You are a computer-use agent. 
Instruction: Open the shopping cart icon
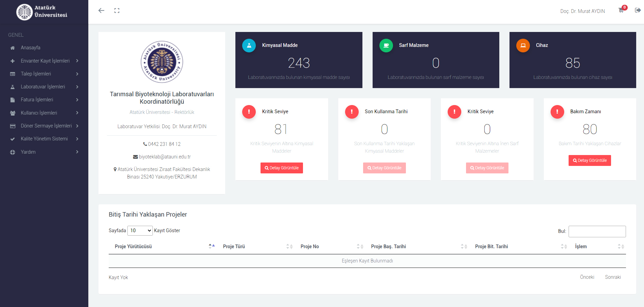[x=621, y=11]
